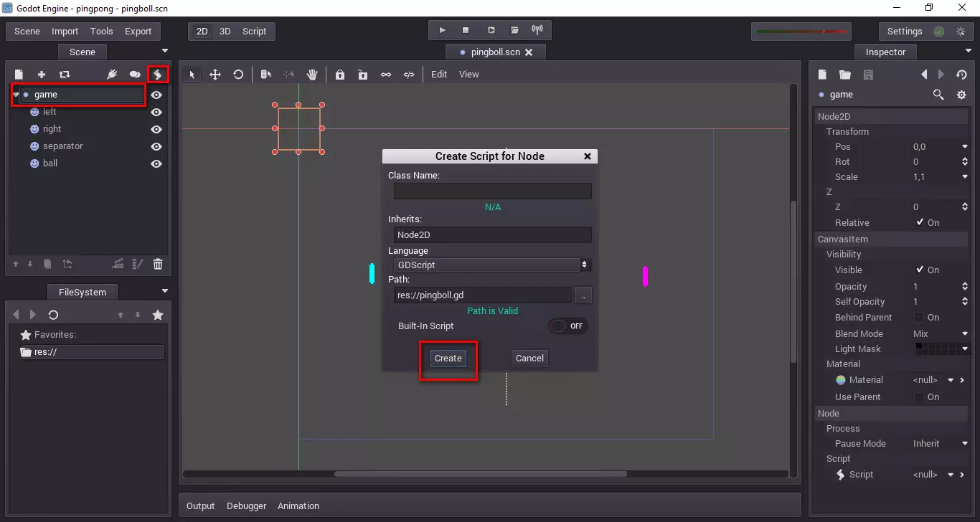
Task: Click the trash icon to delete node
Action: [x=158, y=265]
